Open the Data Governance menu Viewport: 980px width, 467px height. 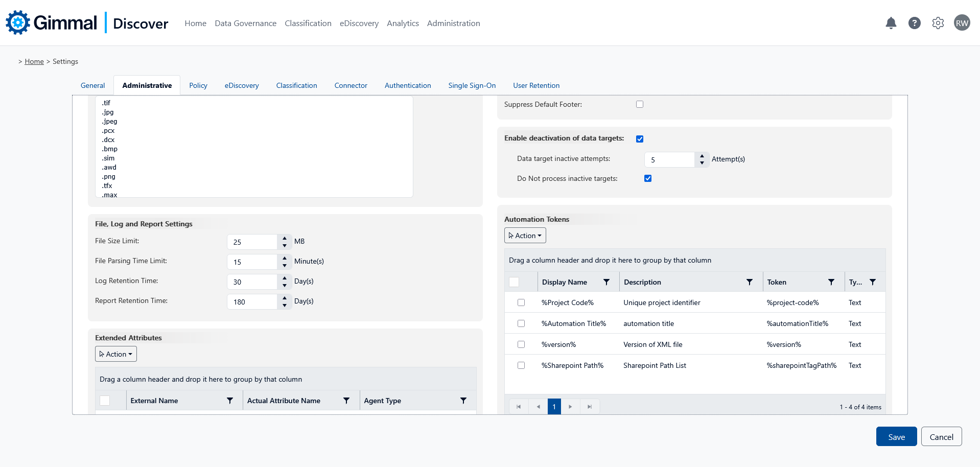245,23
